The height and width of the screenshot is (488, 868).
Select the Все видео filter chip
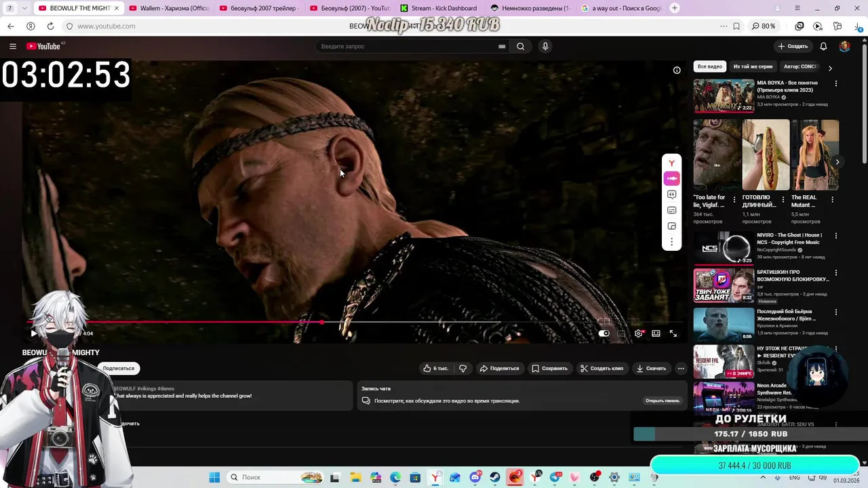pyautogui.click(x=710, y=66)
